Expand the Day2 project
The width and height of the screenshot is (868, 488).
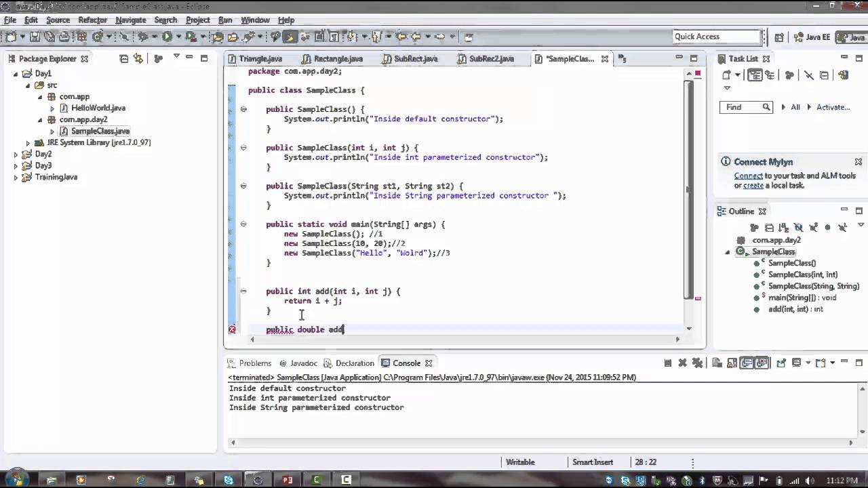(16, 155)
